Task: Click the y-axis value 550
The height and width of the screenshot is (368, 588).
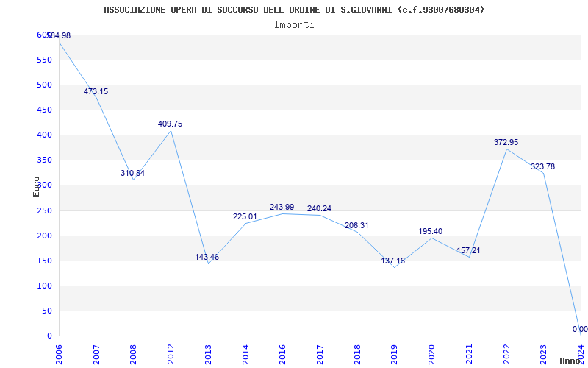Action: tap(44, 60)
